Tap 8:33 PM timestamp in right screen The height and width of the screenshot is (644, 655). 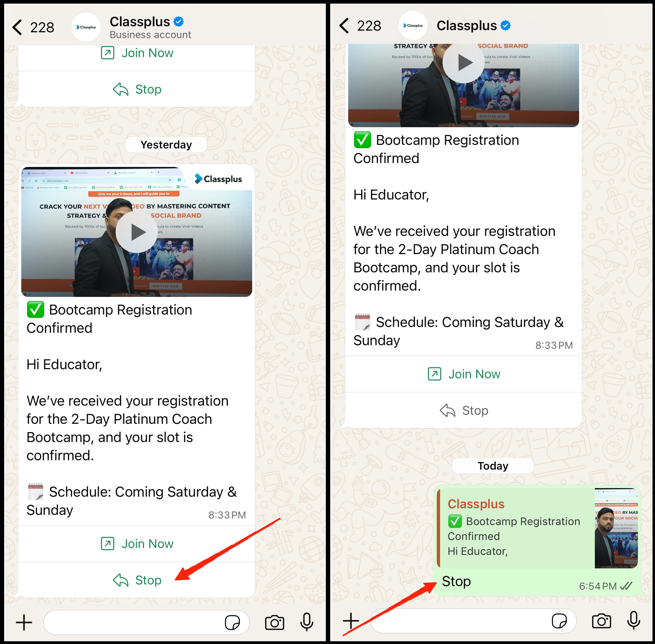pyautogui.click(x=554, y=345)
